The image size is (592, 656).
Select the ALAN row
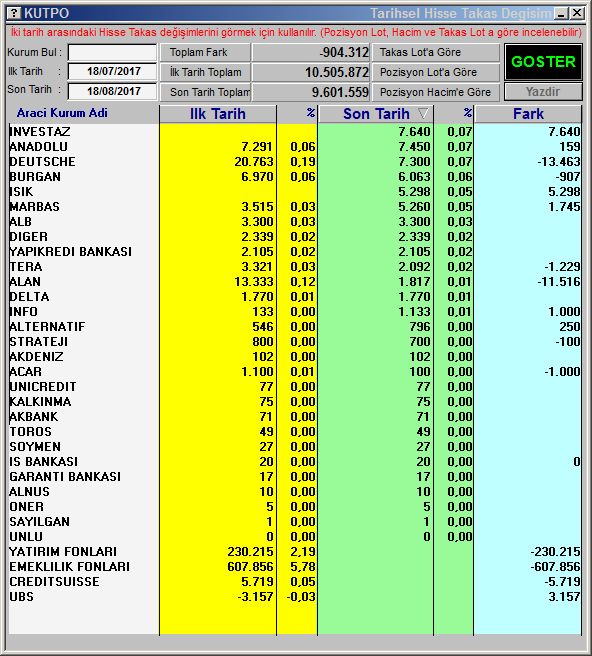(295, 282)
